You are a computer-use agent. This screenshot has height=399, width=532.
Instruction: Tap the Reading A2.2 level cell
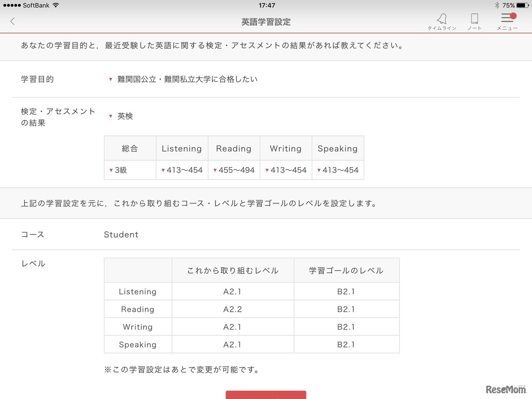click(233, 309)
